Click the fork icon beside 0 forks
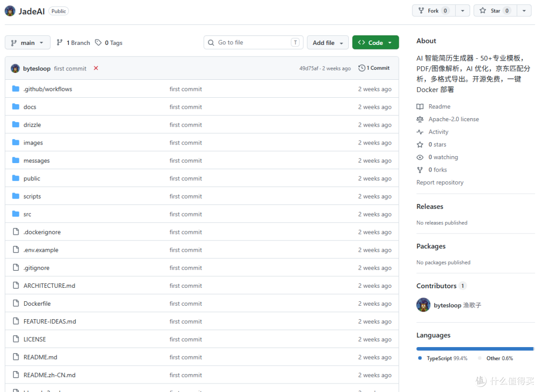The image size is (539, 392). (420, 170)
